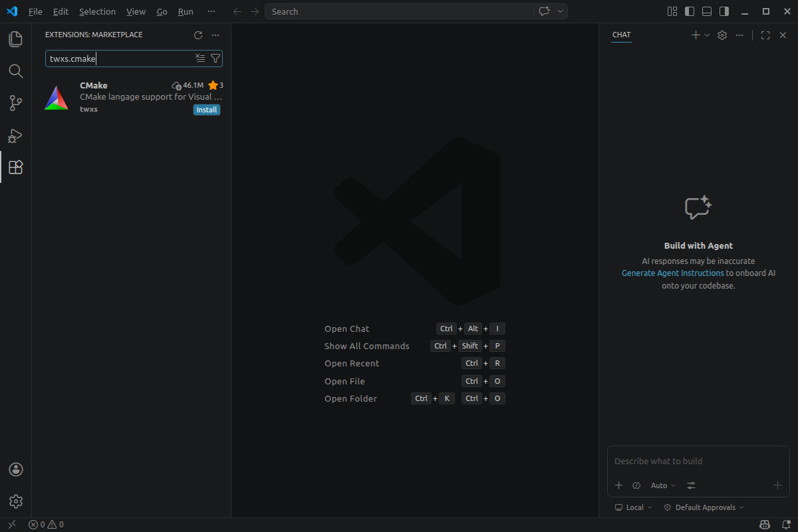The width and height of the screenshot is (798, 532).
Task: Go back using the navigation arrow
Action: (237, 11)
